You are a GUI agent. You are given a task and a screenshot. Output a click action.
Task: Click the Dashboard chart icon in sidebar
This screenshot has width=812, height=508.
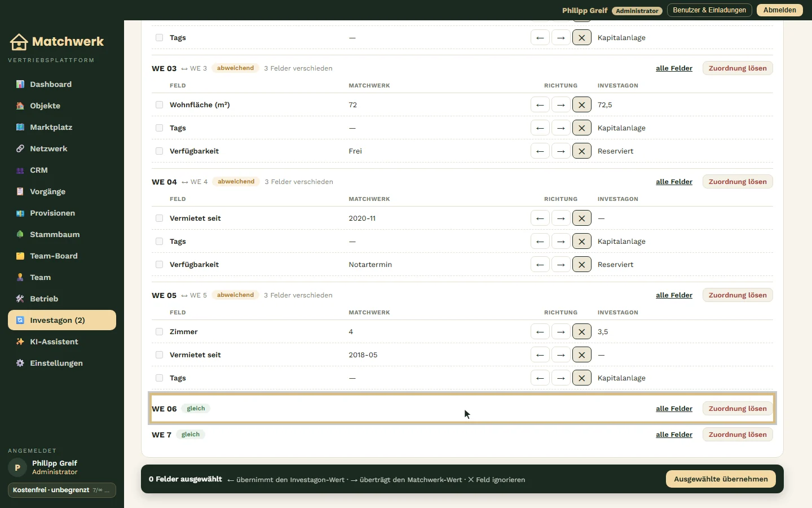click(20, 84)
